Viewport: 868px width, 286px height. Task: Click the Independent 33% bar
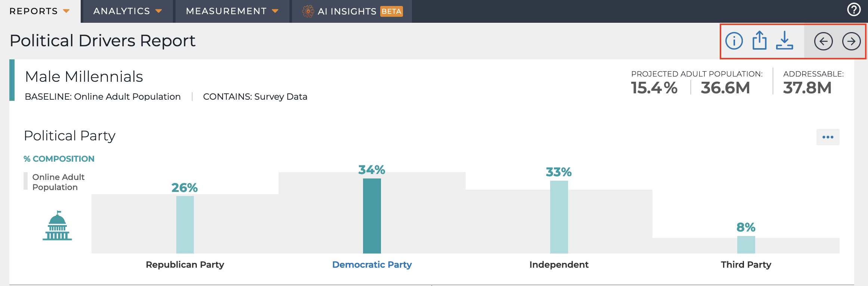pos(559,217)
